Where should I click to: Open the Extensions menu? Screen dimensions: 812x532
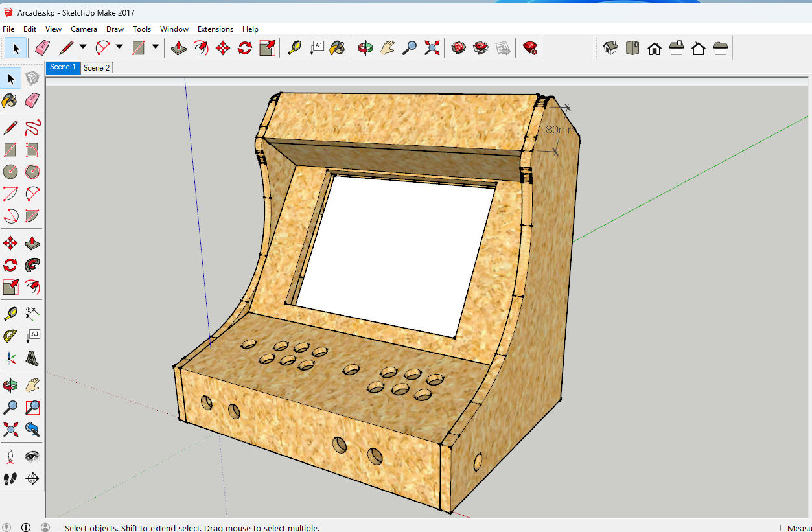tap(215, 29)
